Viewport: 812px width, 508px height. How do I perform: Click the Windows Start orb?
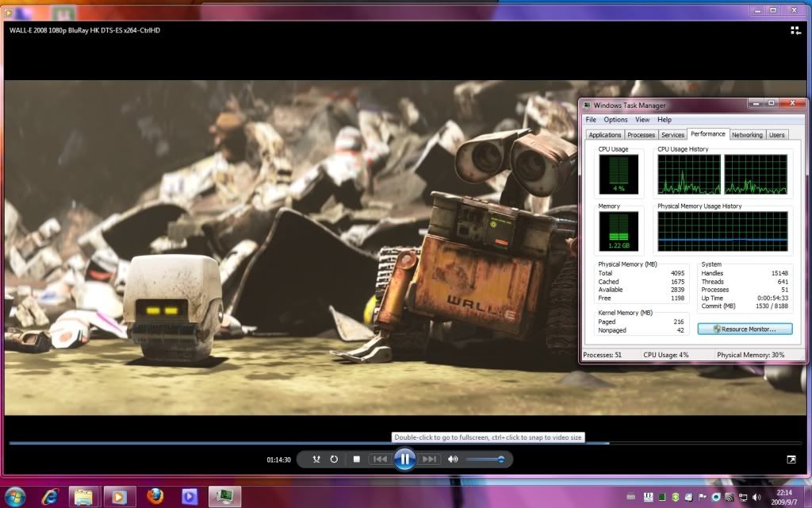15,496
